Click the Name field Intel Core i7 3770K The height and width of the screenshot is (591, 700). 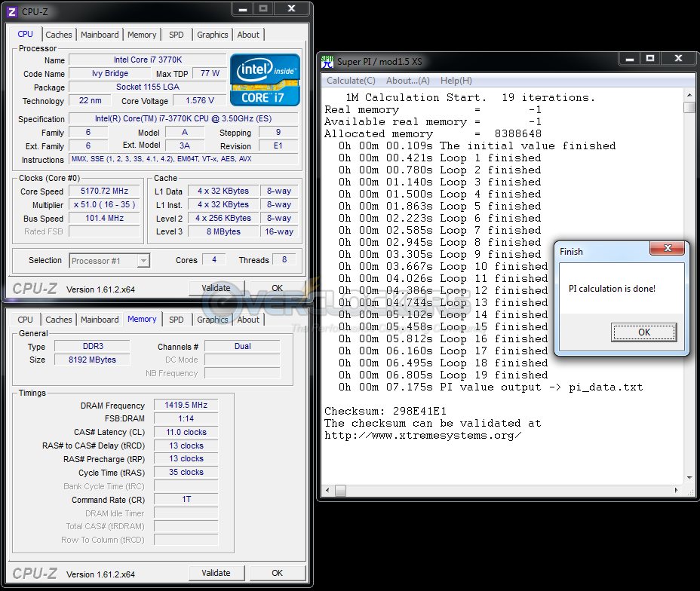click(148, 60)
